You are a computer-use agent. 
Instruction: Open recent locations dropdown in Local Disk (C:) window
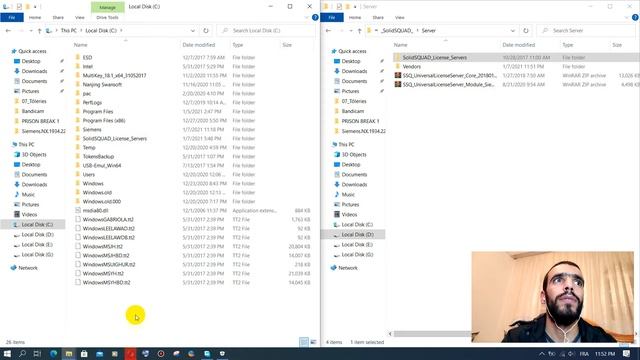(31, 31)
